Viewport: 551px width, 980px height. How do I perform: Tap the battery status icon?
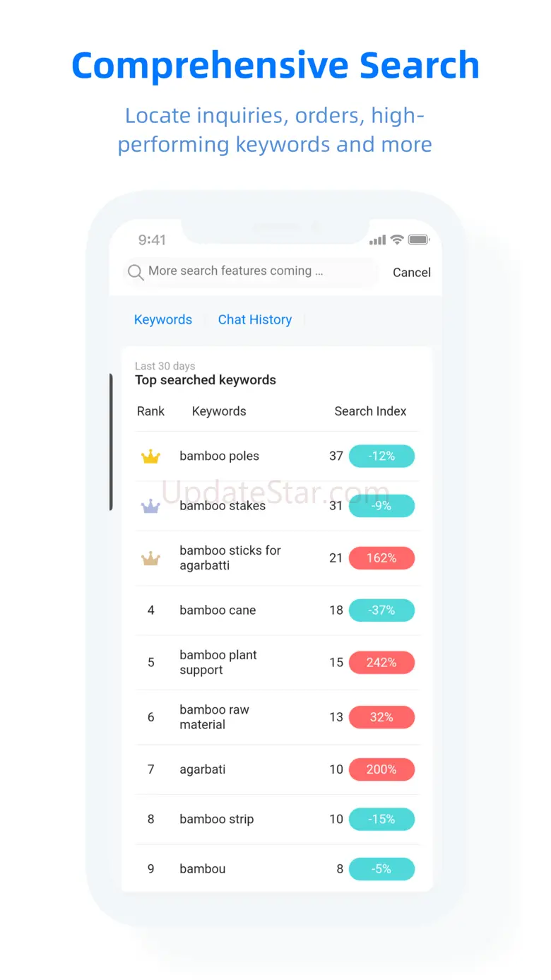(419, 240)
